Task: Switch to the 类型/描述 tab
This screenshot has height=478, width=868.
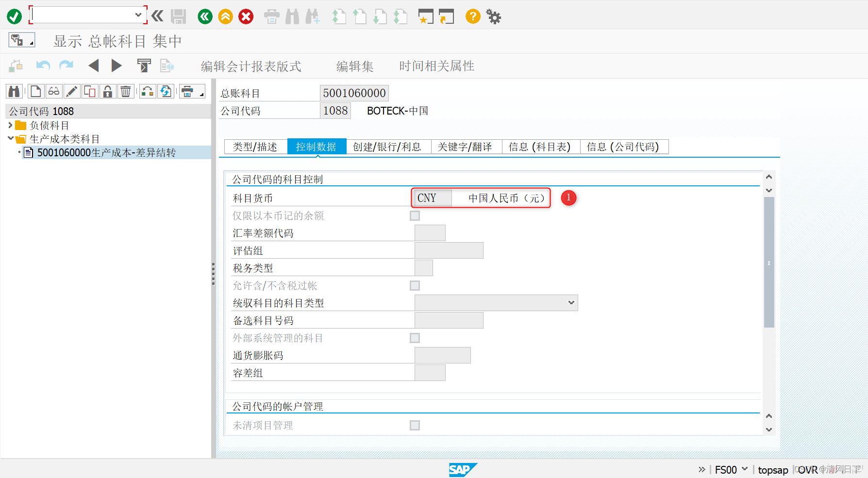Action: (x=255, y=147)
